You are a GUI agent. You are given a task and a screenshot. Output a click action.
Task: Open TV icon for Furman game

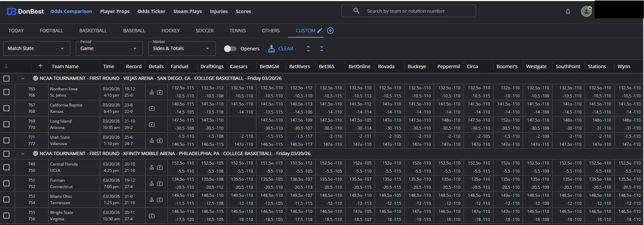click(x=160, y=183)
